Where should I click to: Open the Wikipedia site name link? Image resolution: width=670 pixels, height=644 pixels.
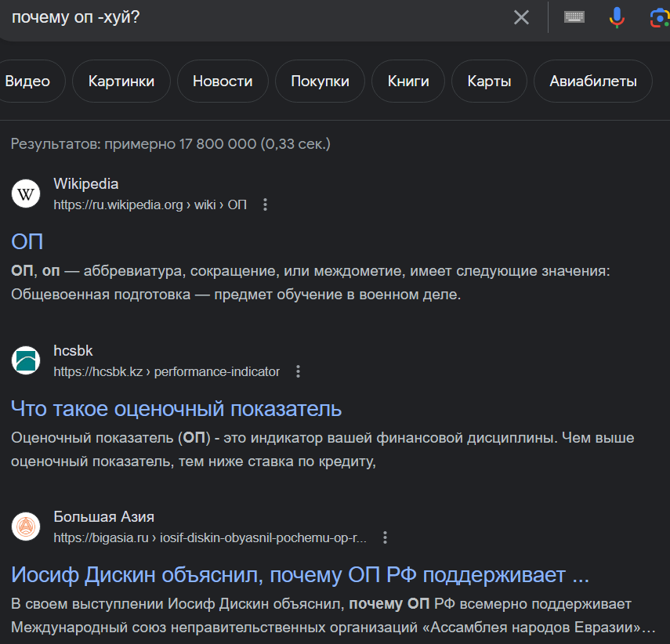click(x=86, y=184)
